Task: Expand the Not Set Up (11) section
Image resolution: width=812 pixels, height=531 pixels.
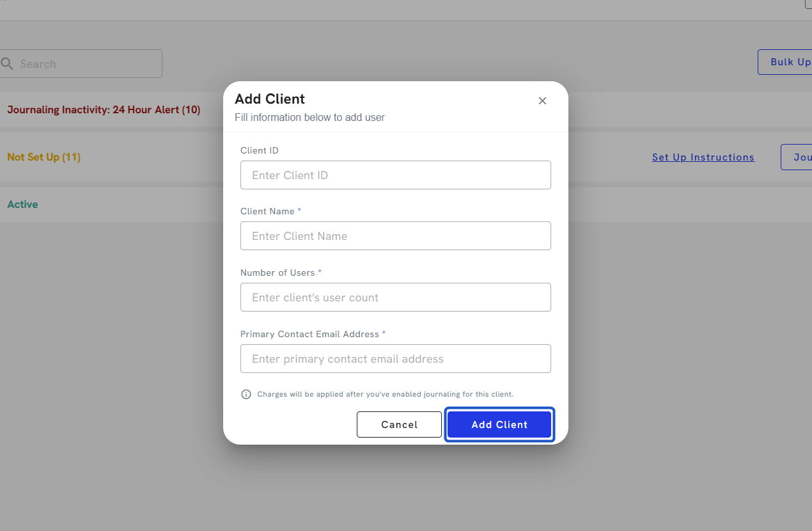Action: click(43, 157)
